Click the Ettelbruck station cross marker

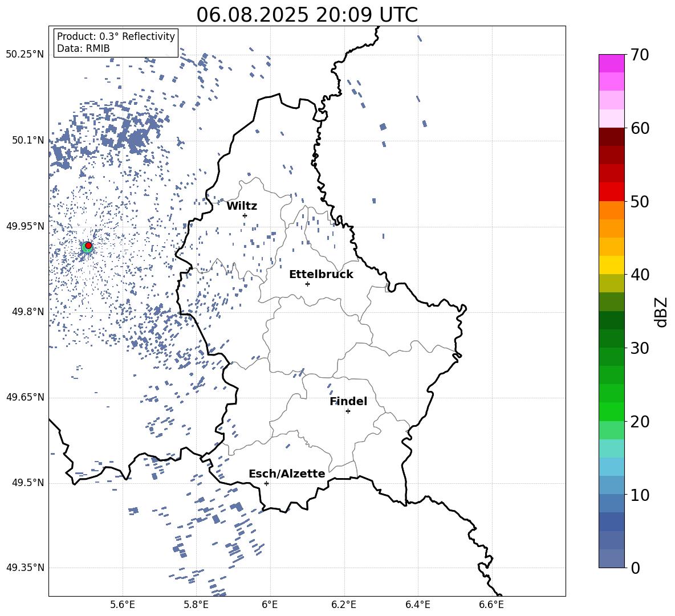coord(307,284)
